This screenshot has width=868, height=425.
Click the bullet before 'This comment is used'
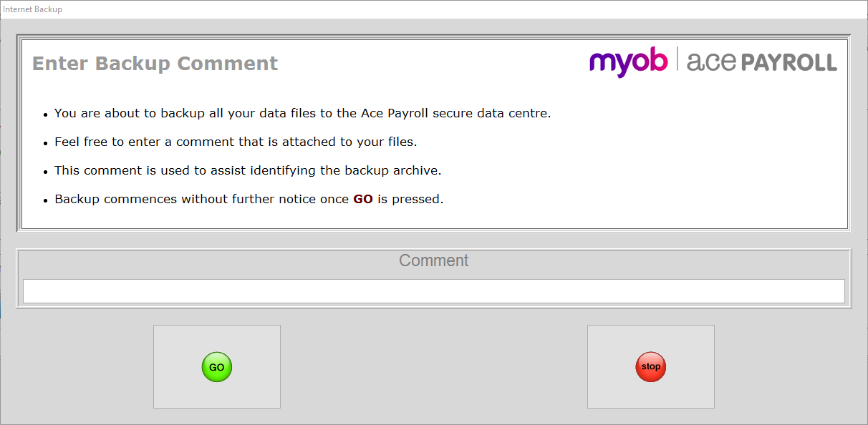tap(46, 172)
